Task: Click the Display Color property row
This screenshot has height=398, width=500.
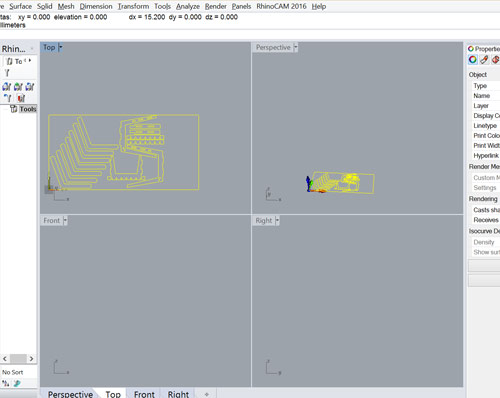Action: pos(486,116)
